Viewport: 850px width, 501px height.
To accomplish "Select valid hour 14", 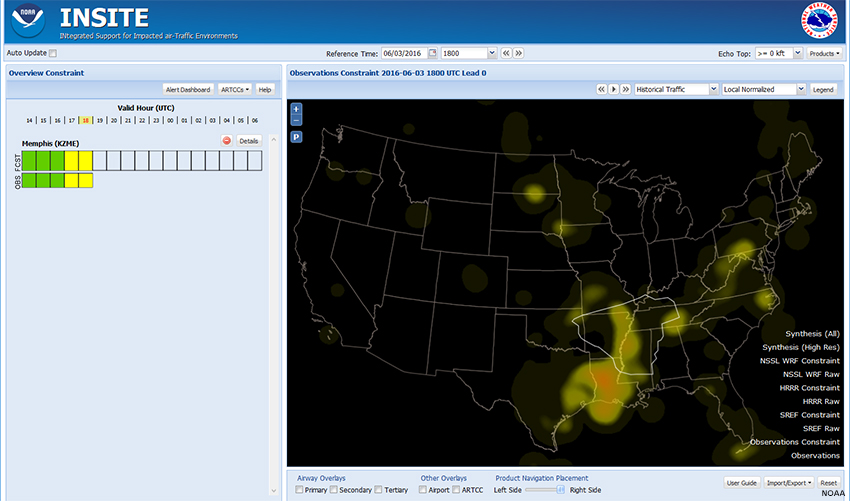I will click(x=29, y=120).
